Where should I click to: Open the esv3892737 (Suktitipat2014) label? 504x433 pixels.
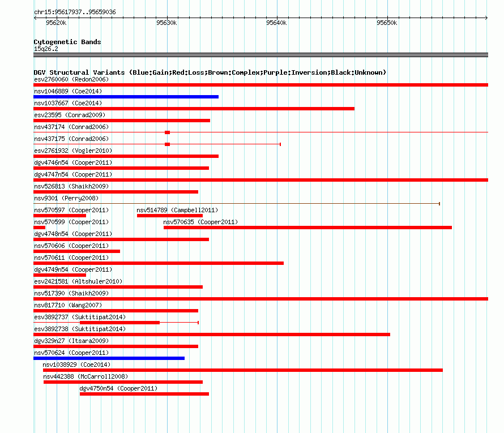pos(80,317)
